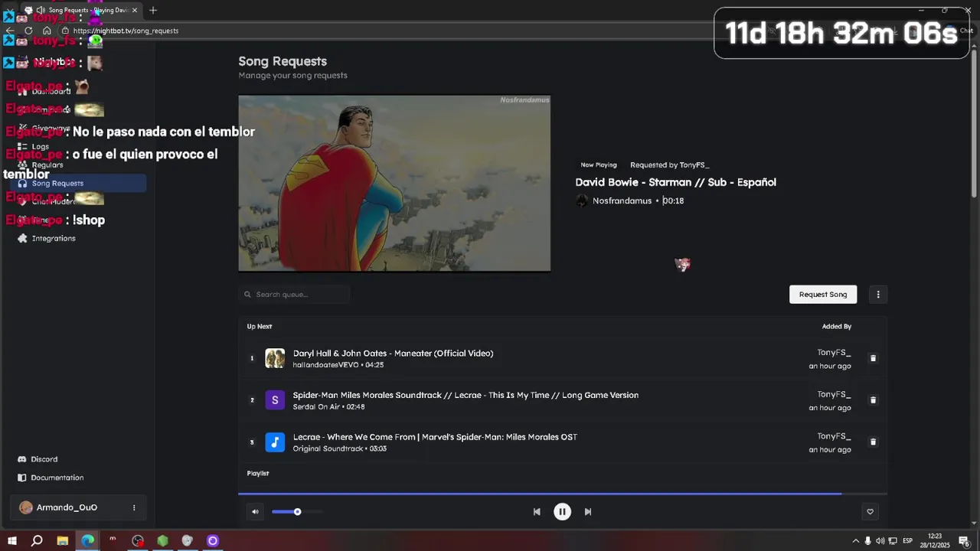Select the Song Requests browser tab
Image resolution: width=980 pixels, height=551 pixels.
[82, 10]
